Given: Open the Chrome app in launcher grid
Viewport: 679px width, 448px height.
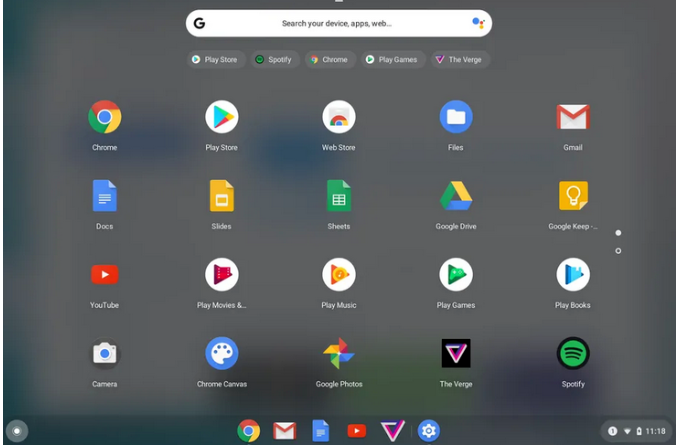Looking at the screenshot, I should click(x=104, y=117).
